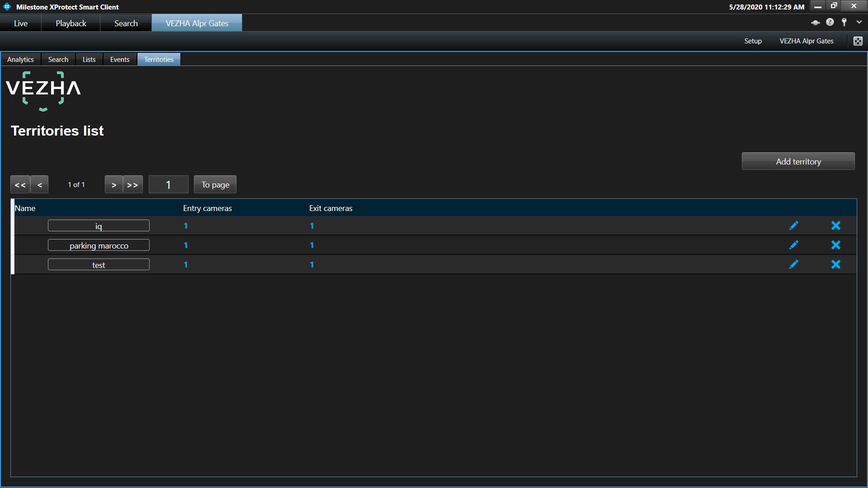
Task: Edit the parking marocco territory
Action: [x=793, y=245]
